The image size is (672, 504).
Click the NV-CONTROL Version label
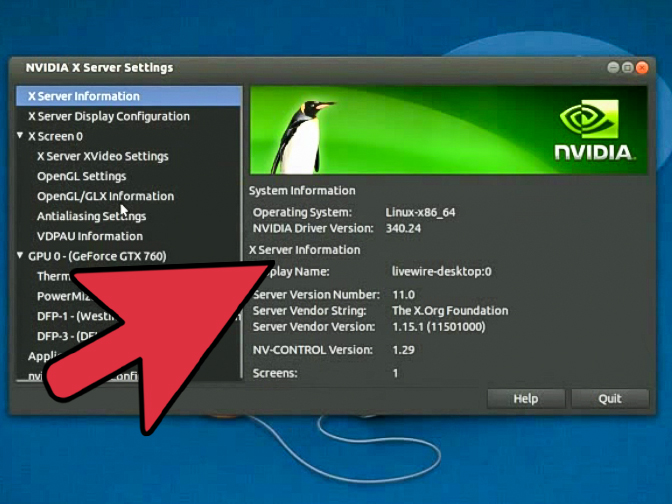point(313,350)
